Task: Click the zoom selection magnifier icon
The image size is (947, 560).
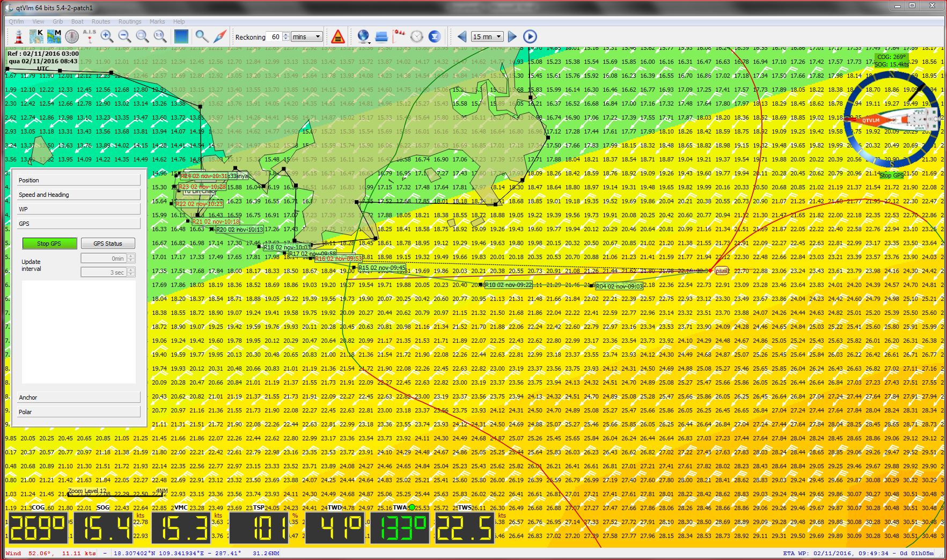Action: (142, 36)
